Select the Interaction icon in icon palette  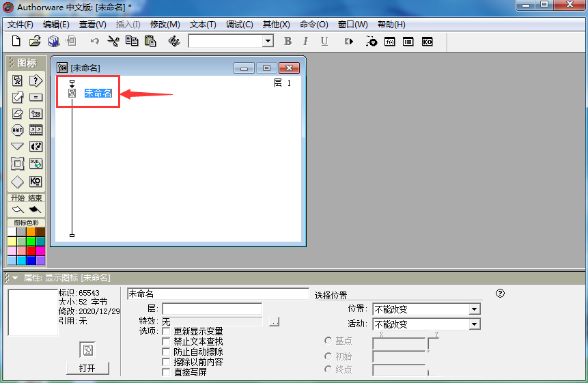[36, 81]
